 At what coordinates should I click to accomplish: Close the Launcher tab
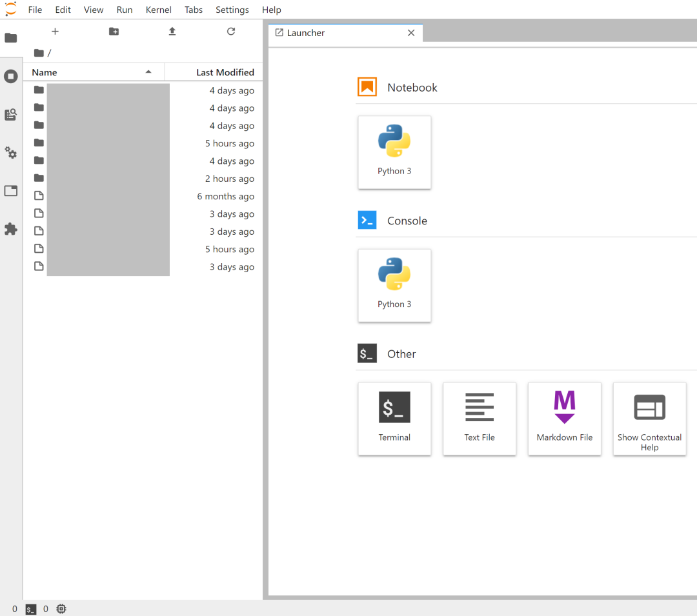[x=411, y=33]
